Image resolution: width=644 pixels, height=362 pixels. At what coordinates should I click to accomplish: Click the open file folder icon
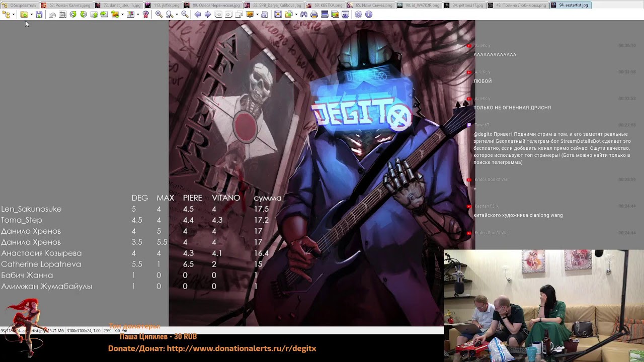(x=24, y=15)
